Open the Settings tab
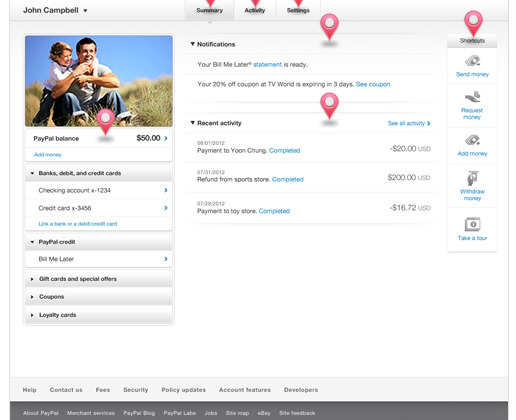 [x=298, y=10]
